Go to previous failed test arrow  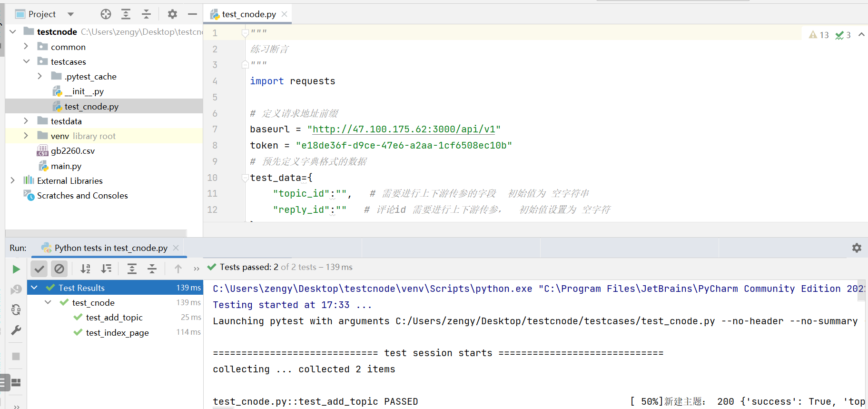pos(178,269)
